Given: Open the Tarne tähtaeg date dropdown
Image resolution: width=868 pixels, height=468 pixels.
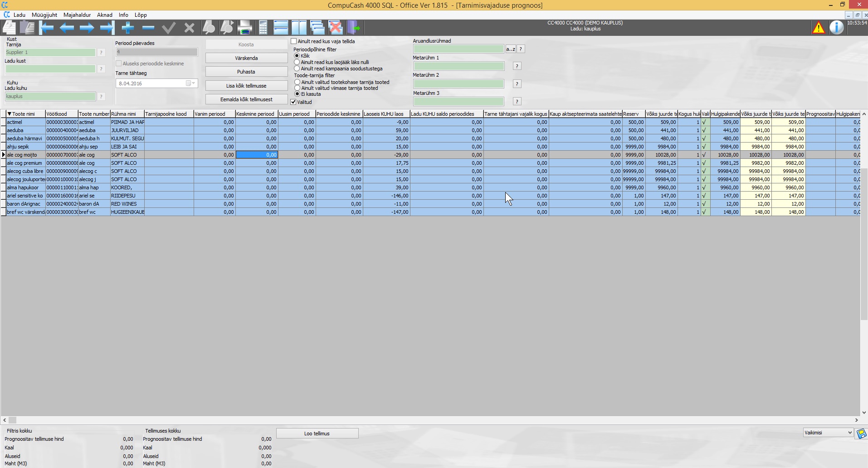Looking at the screenshot, I should pos(194,84).
